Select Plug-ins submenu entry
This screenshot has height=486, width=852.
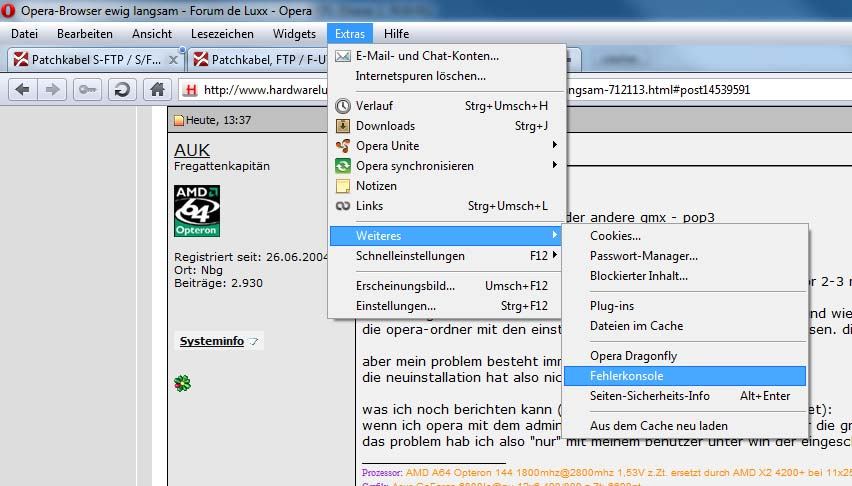click(x=685, y=306)
